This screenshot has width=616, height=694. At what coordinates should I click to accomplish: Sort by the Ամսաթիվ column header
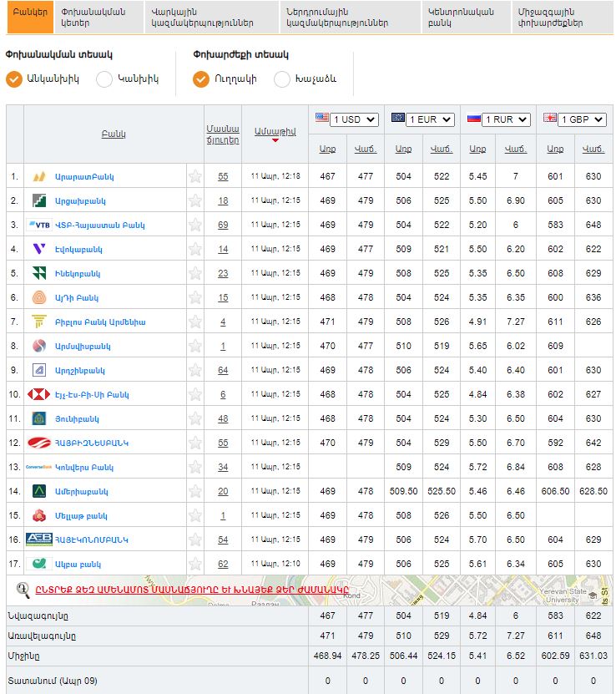tap(275, 131)
